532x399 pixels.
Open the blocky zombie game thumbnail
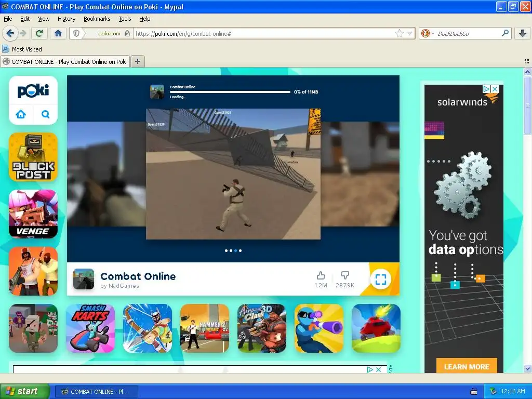[x=33, y=328]
